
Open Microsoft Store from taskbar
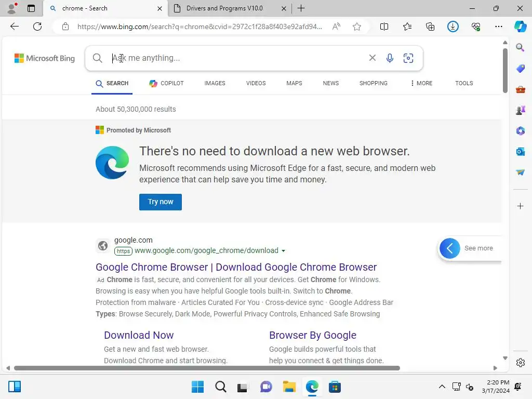click(x=335, y=387)
